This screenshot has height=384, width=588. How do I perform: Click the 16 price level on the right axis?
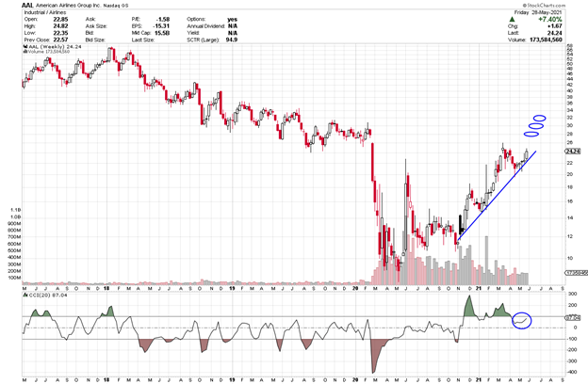[569, 201]
